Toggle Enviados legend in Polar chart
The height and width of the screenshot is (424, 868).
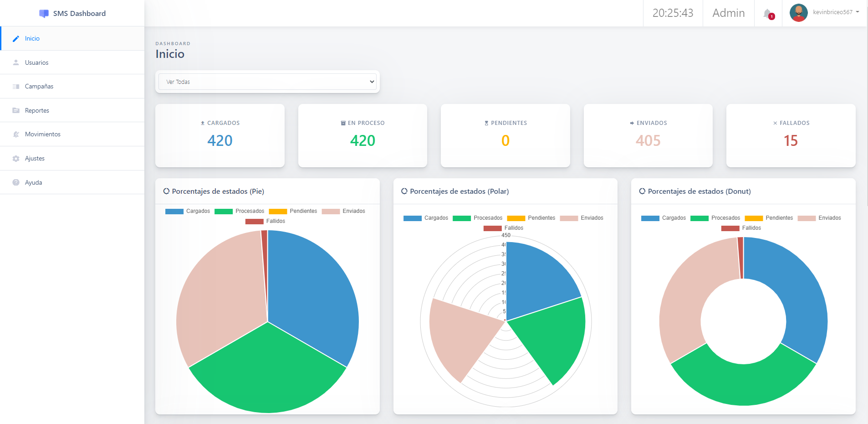click(x=582, y=218)
